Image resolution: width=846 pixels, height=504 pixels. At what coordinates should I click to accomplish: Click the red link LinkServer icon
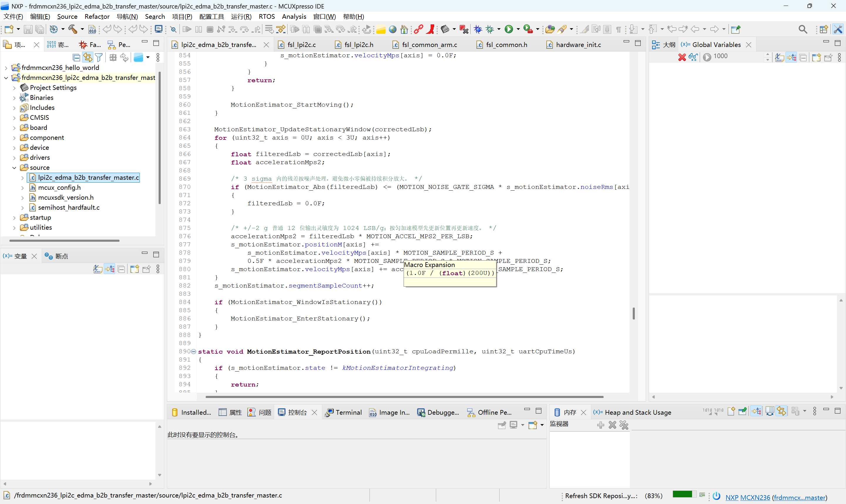coord(418,29)
